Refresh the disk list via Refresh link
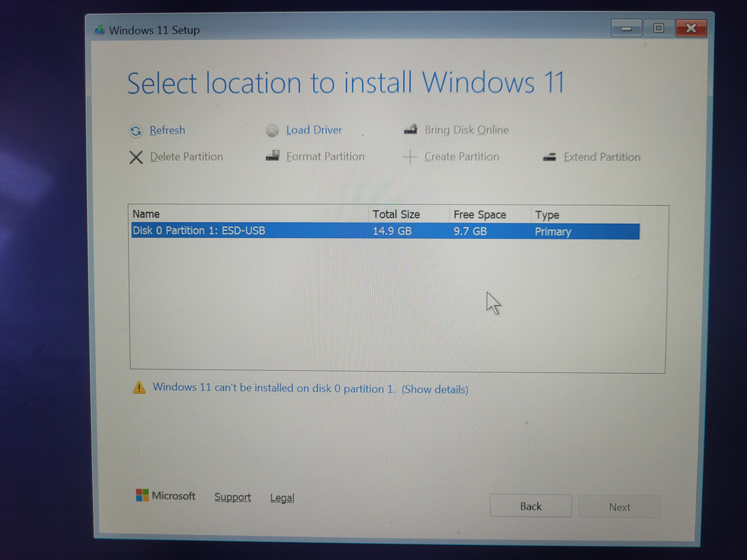 [x=167, y=130]
